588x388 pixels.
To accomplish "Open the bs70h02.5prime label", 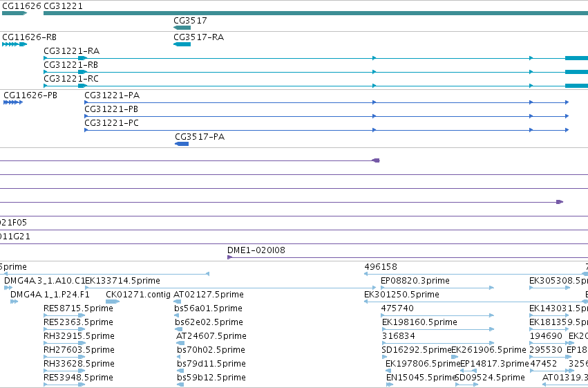I will click(211, 350).
